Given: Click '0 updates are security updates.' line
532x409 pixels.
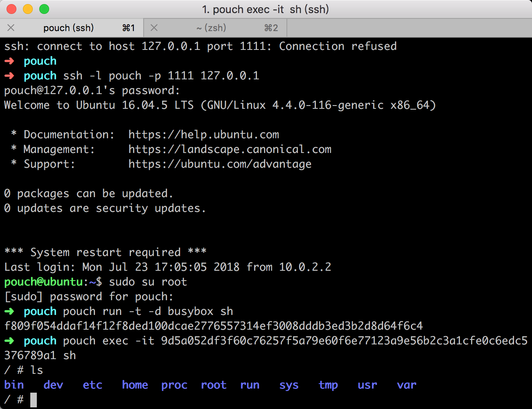Looking at the screenshot, I should (105, 208).
